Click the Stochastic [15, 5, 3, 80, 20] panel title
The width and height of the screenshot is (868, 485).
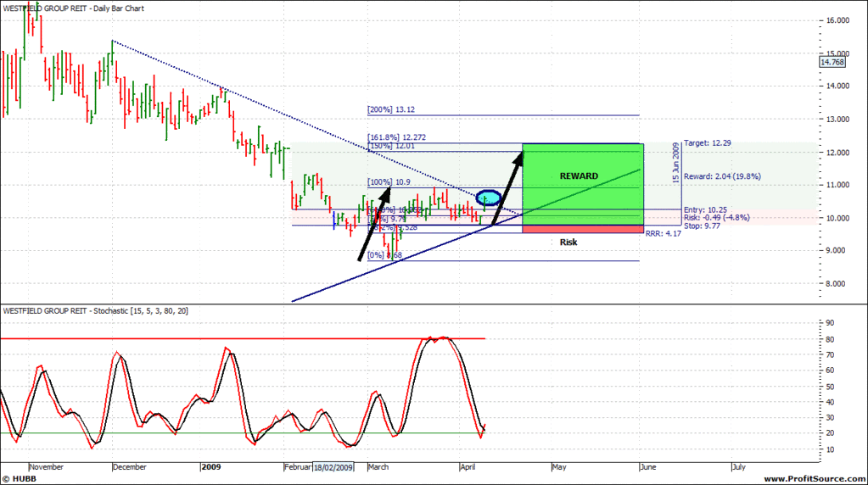click(x=95, y=311)
